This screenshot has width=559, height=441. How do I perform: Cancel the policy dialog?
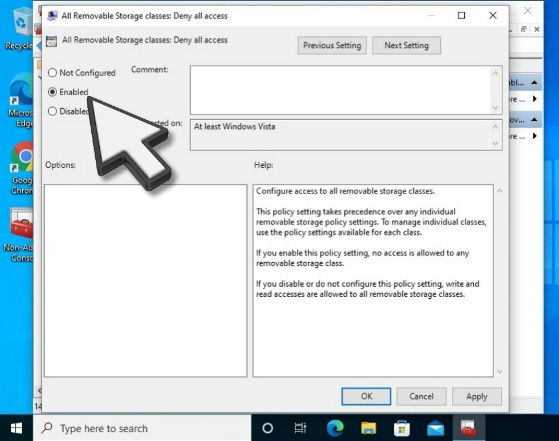[421, 396]
